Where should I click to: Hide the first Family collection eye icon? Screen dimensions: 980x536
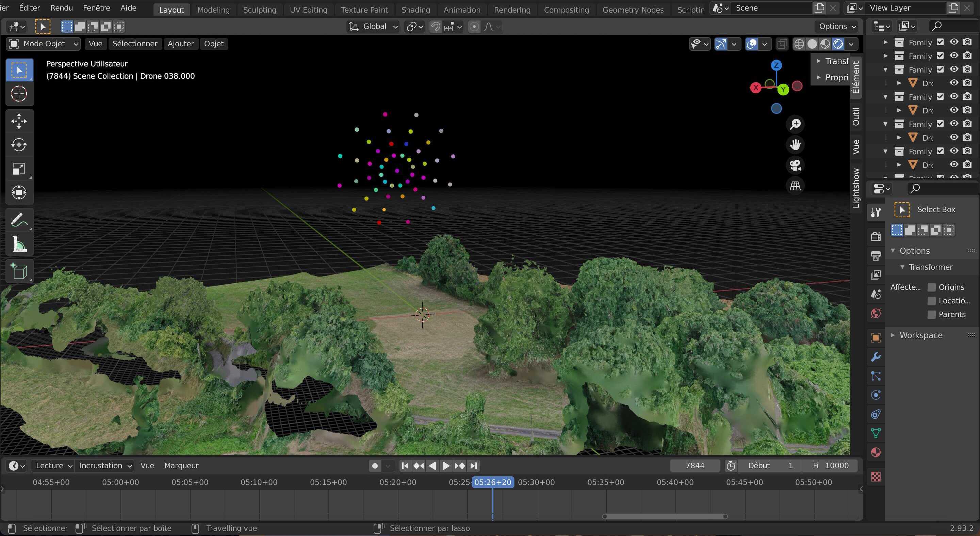(954, 42)
